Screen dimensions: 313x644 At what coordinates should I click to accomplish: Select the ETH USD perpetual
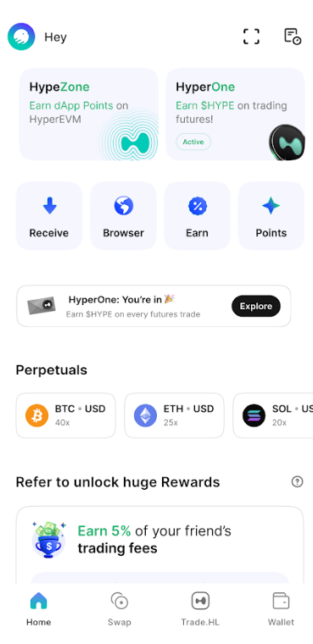click(175, 415)
